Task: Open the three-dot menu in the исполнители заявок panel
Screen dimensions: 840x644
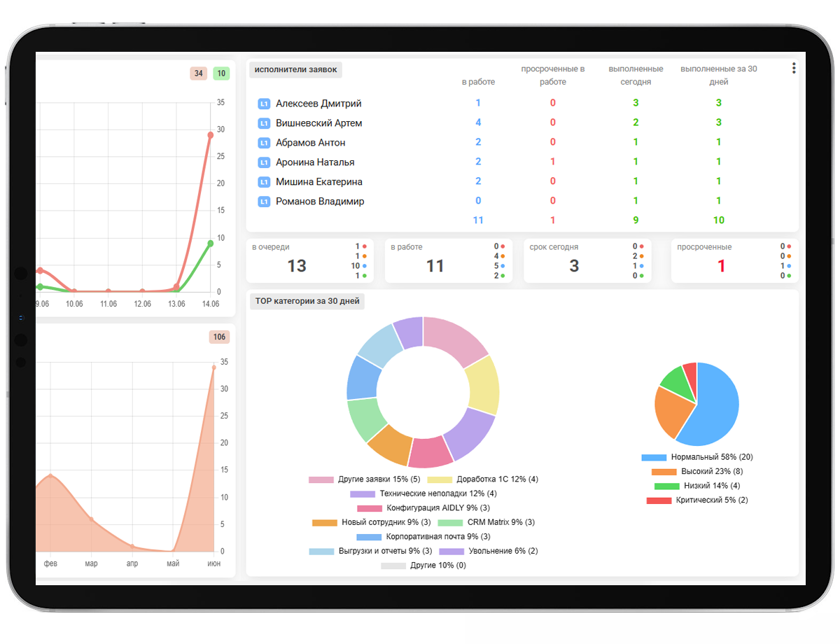Action: coord(794,68)
